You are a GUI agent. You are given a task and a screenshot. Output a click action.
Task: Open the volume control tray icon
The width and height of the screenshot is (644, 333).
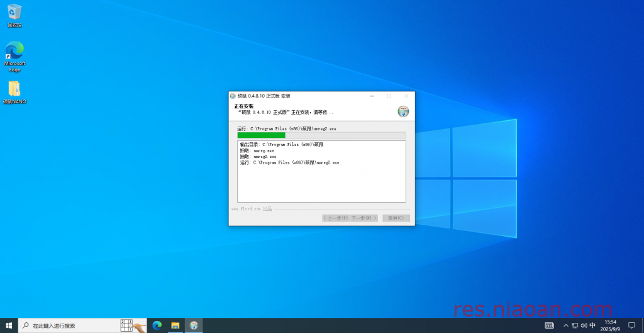click(584, 325)
